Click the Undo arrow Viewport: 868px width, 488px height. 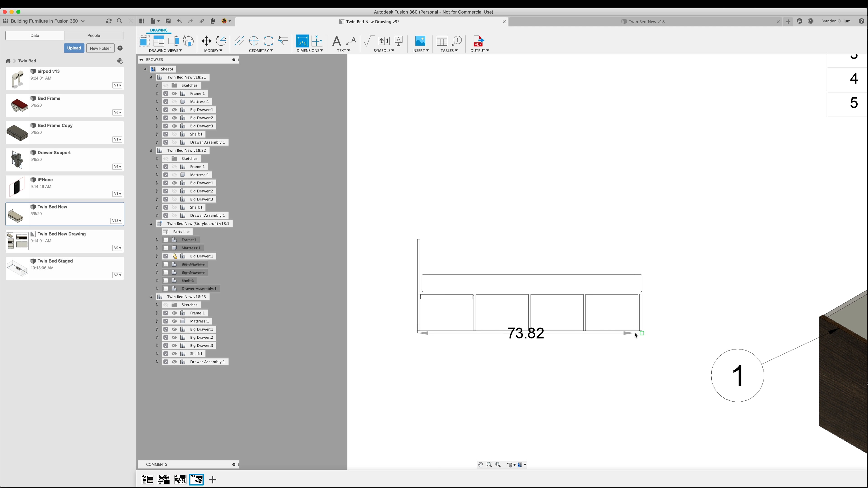pyautogui.click(x=180, y=21)
